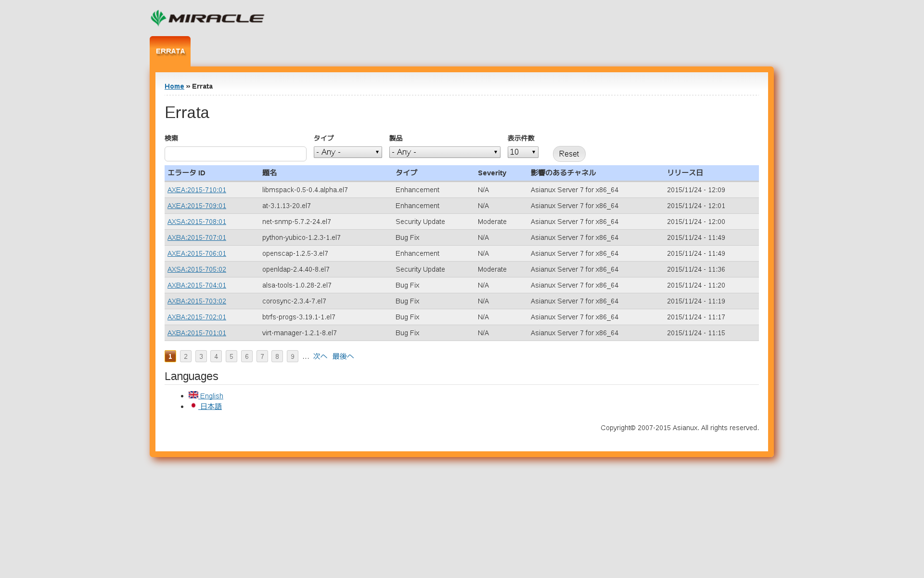Switch language to 日本語

pos(211,407)
